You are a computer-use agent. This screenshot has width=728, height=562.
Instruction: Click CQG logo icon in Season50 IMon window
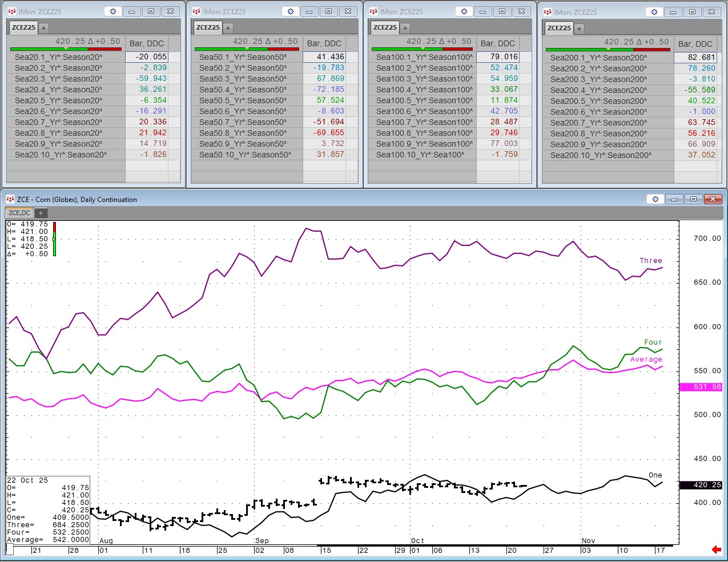(196, 11)
